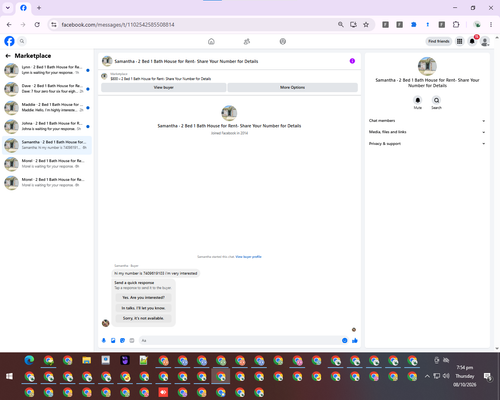Viewport: 500px width, 400px height.
Task: Click the Find friends button
Action: point(439,41)
